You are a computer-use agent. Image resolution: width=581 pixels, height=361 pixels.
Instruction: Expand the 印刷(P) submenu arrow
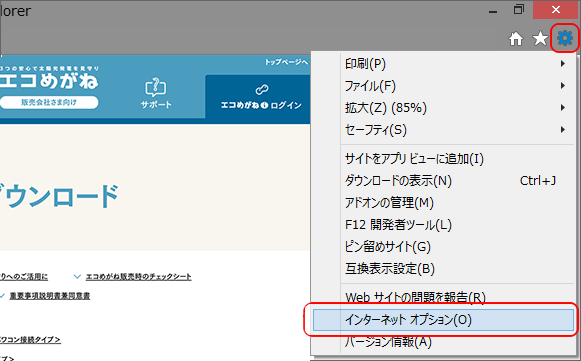(x=563, y=64)
